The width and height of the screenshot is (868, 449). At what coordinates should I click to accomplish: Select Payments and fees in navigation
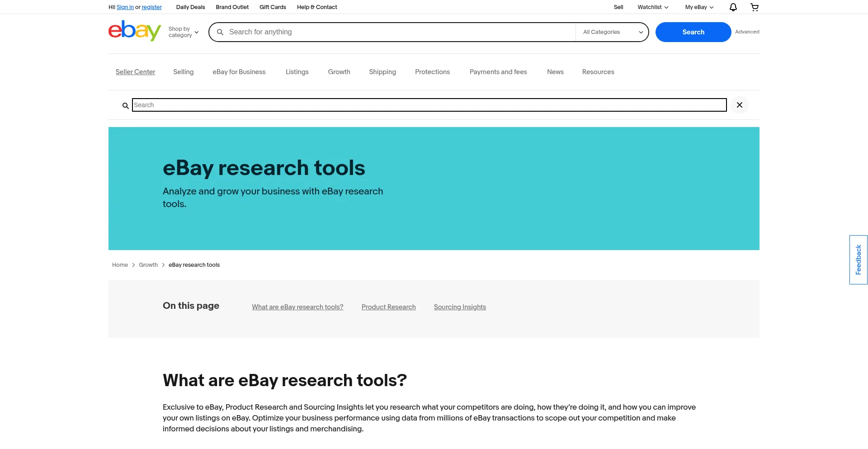498,72
